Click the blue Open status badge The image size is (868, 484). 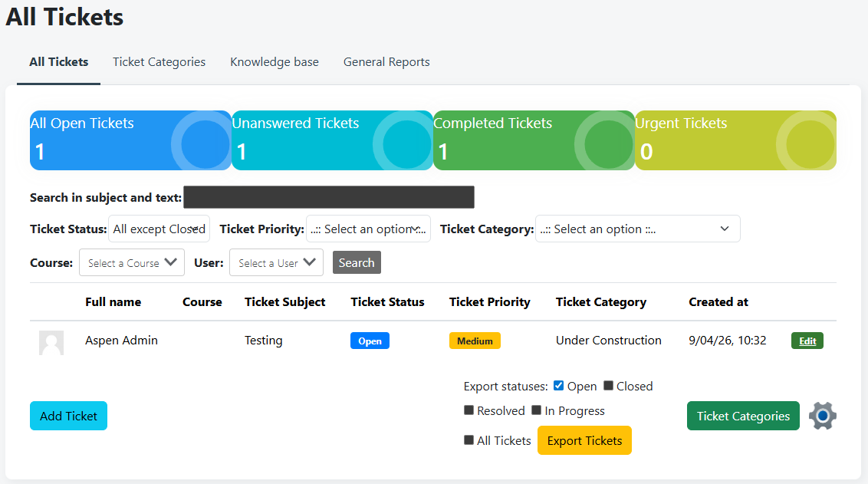pyautogui.click(x=370, y=341)
